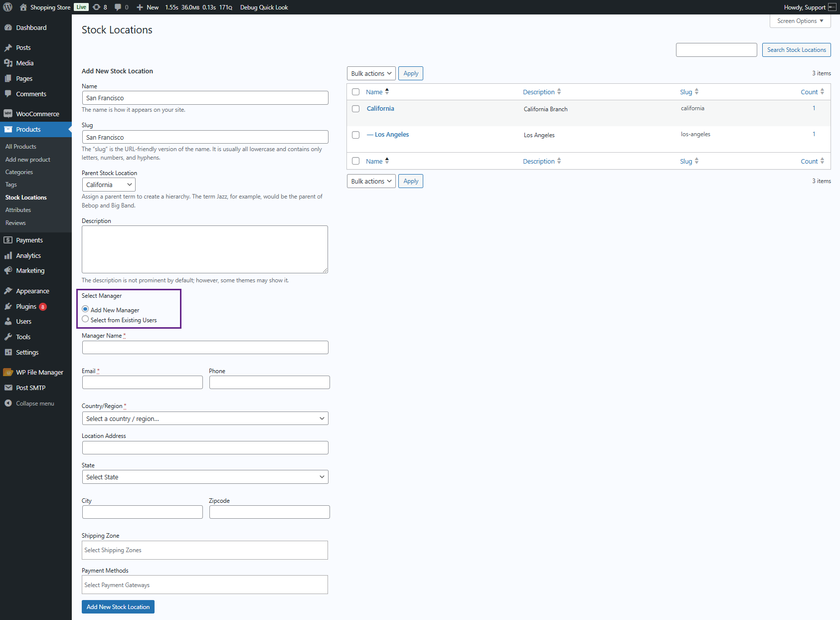Open the Select State dropdown
The width and height of the screenshot is (840, 620).
point(205,477)
